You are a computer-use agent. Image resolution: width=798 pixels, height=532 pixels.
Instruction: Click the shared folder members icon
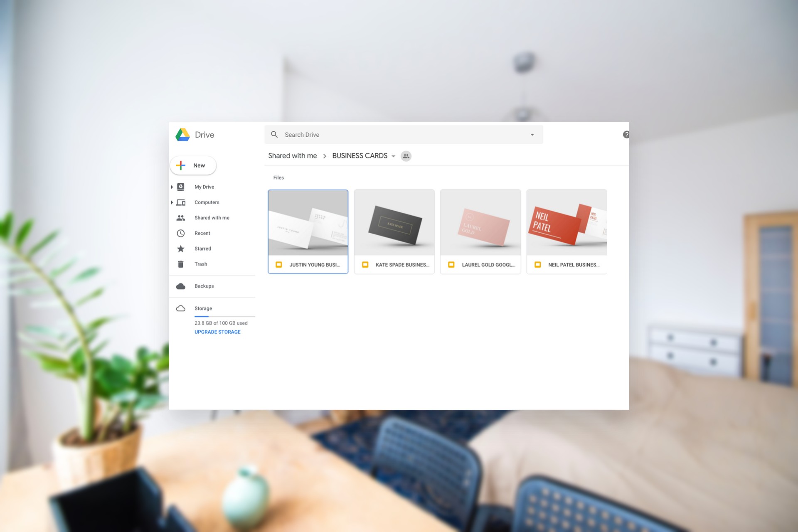pyautogui.click(x=406, y=155)
